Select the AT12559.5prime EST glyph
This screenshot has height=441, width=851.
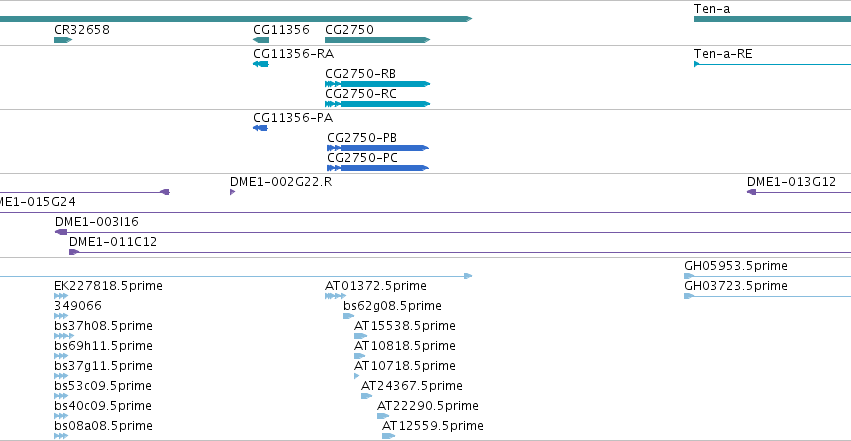tap(388, 436)
